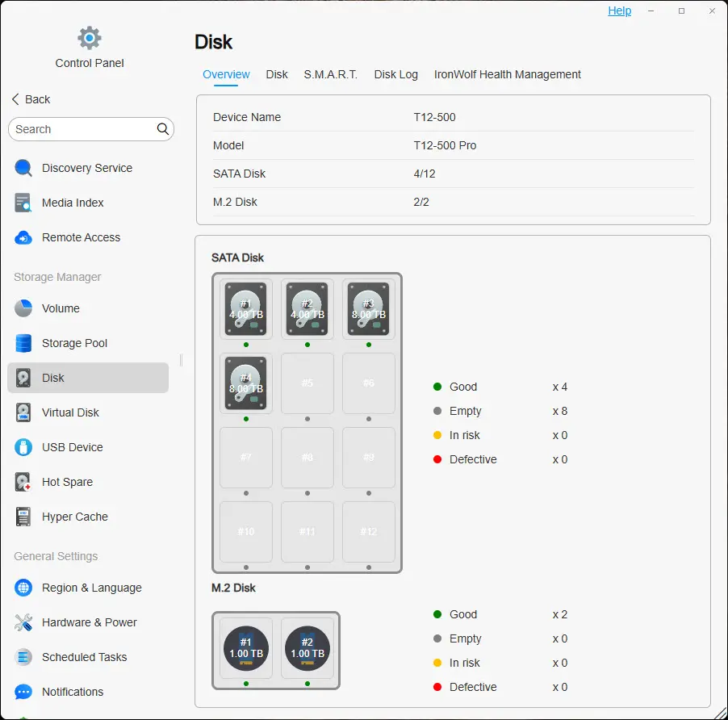
Task: Open the S.M.A.R.T. tab
Action: tap(331, 74)
